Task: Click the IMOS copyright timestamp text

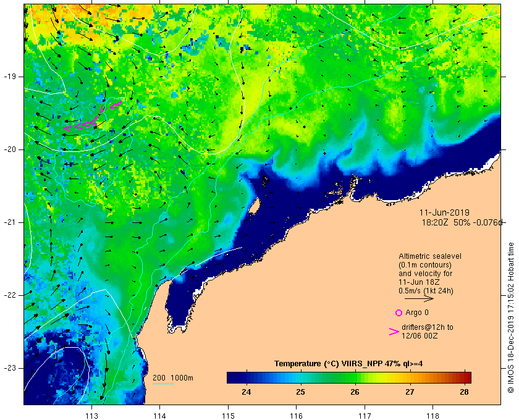Action: [510, 317]
